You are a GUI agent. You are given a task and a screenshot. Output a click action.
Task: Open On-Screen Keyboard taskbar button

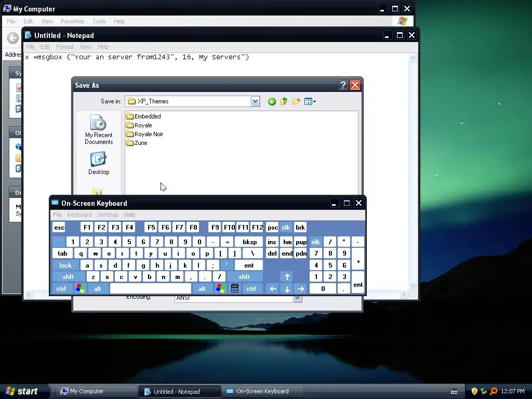[x=262, y=391]
